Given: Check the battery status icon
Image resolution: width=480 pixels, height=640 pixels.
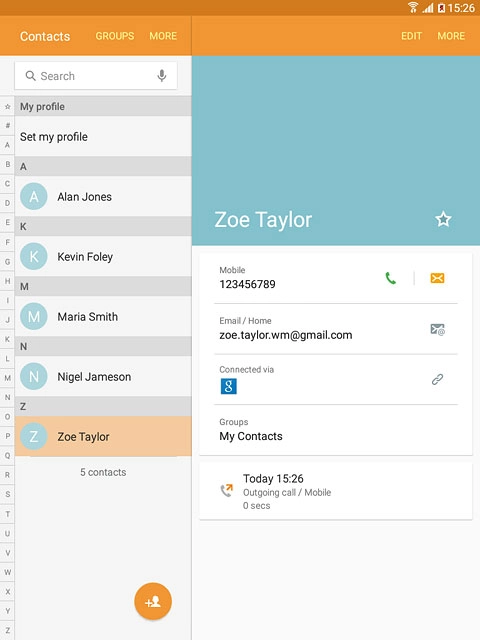Looking at the screenshot, I should pyautogui.click(x=441, y=8).
